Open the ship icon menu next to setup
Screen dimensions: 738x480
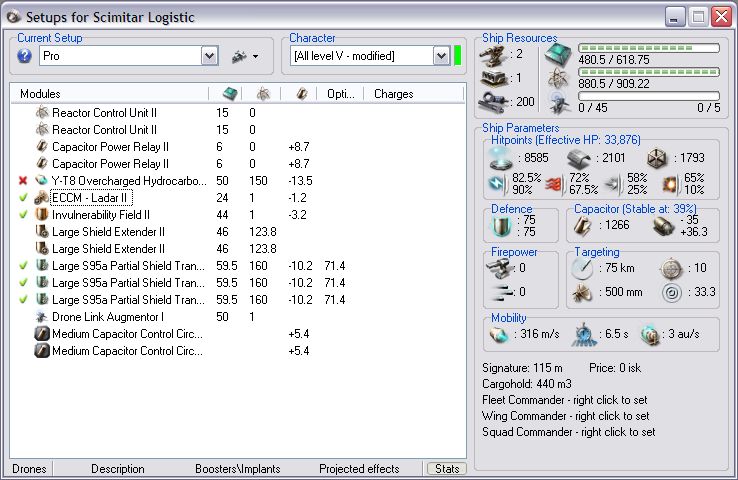coord(245,56)
